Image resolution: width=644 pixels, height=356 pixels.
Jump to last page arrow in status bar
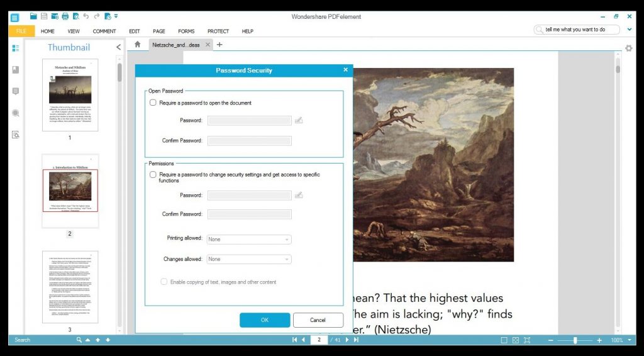[356, 340]
